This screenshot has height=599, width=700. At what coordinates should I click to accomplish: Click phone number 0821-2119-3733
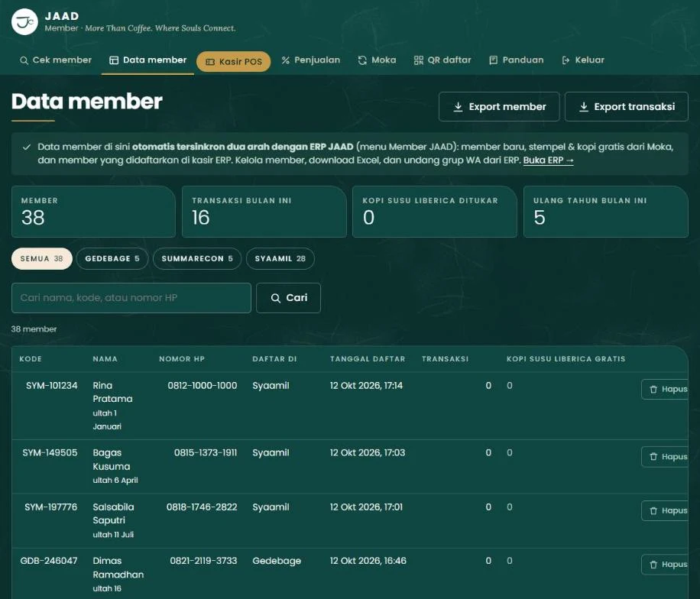(203, 561)
